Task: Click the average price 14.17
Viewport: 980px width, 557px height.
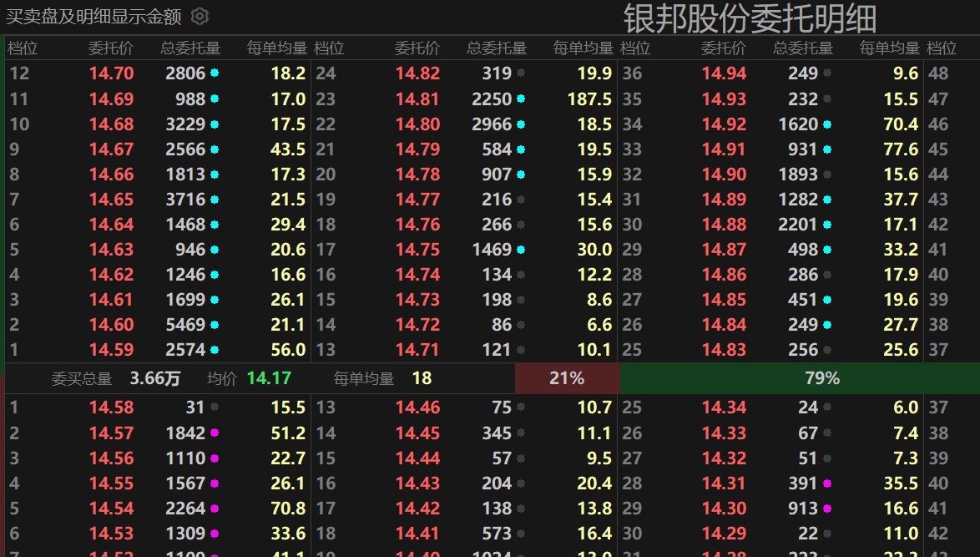Action: click(x=269, y=378)
